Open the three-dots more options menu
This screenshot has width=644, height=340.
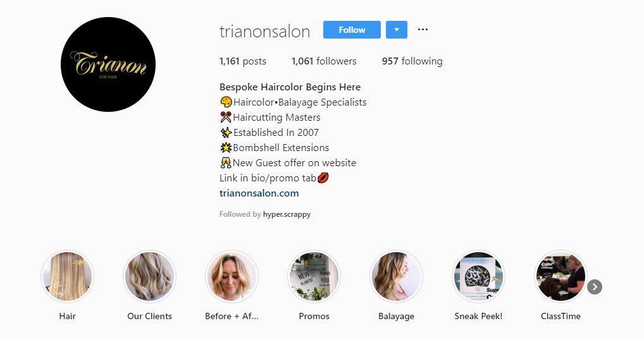423,30
